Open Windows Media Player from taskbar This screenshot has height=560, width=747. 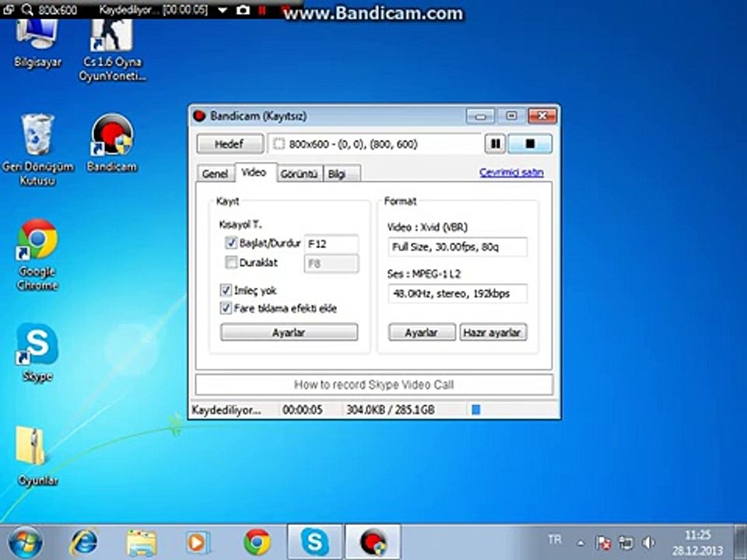(197, 542)
